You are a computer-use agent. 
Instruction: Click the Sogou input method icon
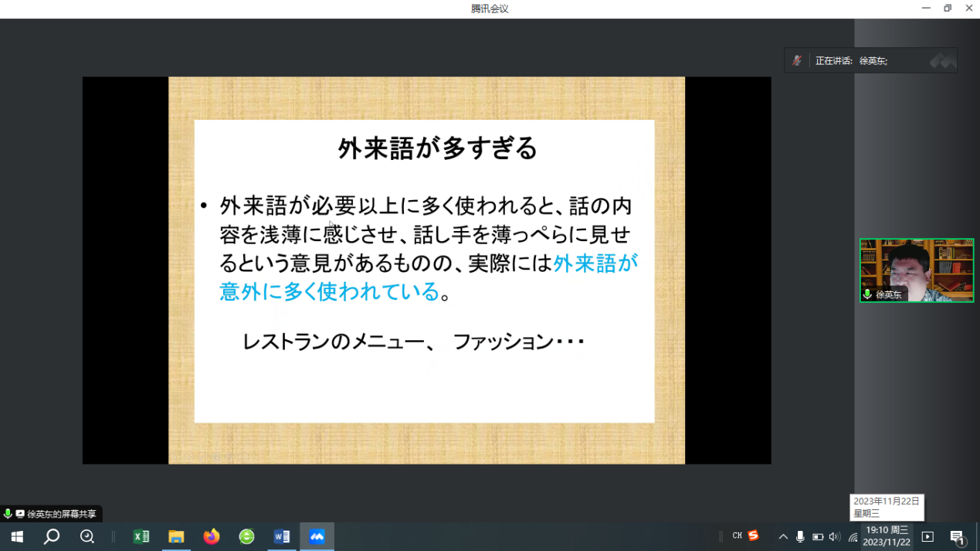(x=753, y=536)
